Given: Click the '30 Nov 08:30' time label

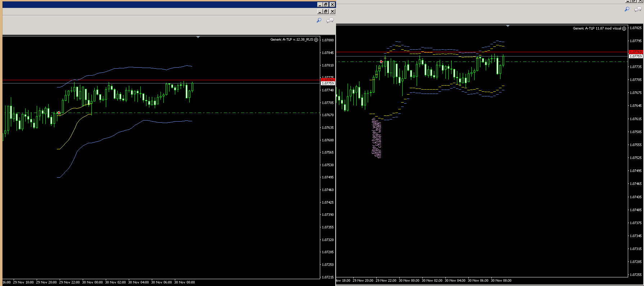Looking at the screenshot, I should tap(501, 281).
